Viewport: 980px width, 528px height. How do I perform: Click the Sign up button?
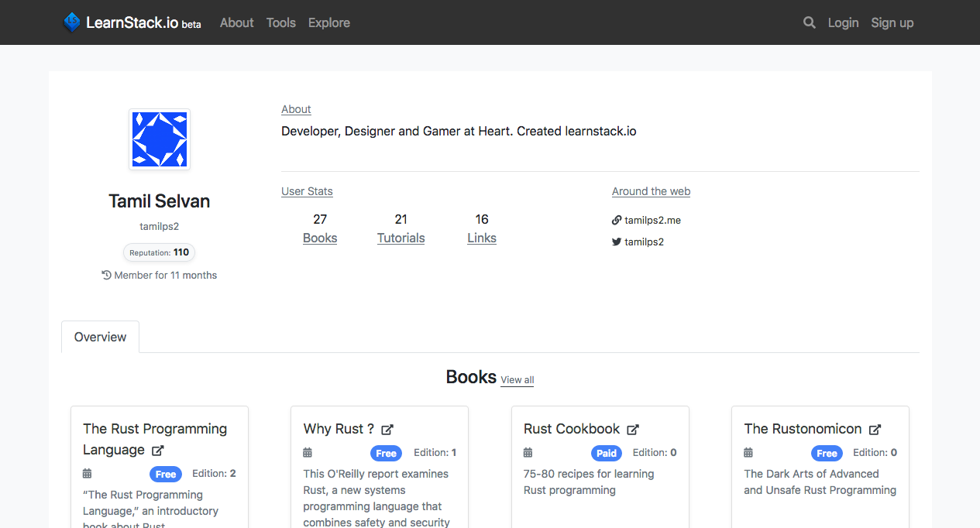[x=892, y=22]
